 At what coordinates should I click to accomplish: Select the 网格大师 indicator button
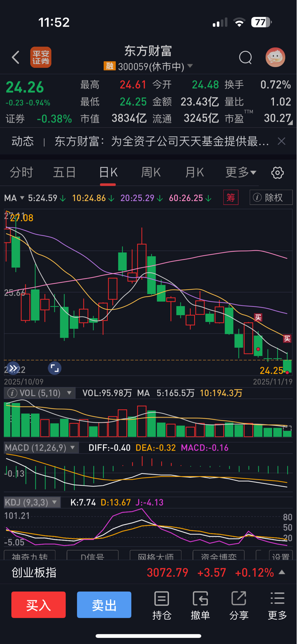point(156,555)
